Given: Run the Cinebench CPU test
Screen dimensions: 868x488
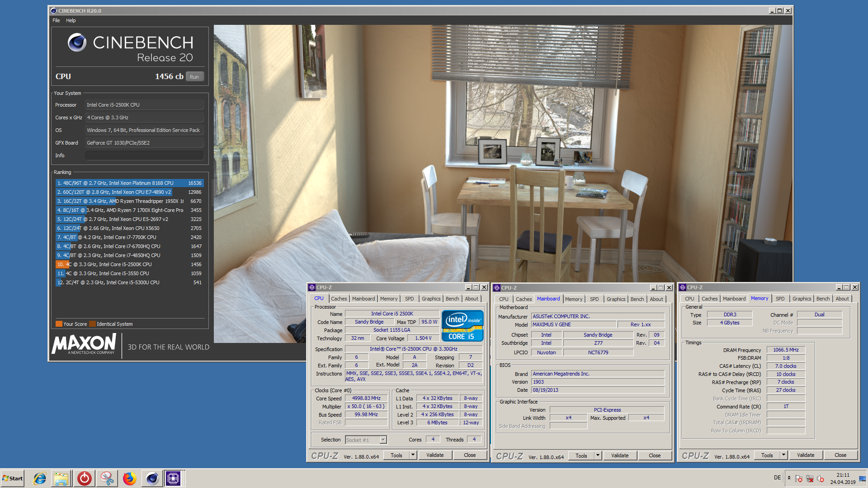Looking at the screenshot, I should pyautogui.click(x=194, y=77).
